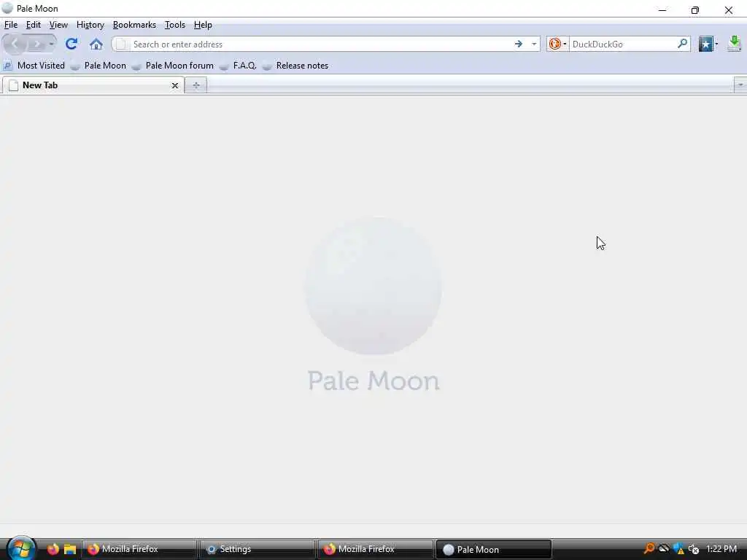Image resolution: width=747 pixels, height=560 pixels.
Task: Click the orange magnifier tray icon
Action: 649,548
